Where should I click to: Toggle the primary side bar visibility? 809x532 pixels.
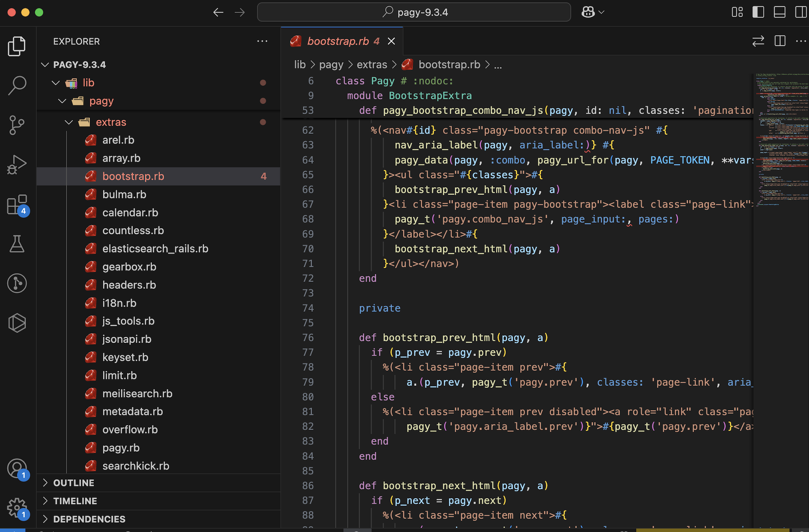758,12
